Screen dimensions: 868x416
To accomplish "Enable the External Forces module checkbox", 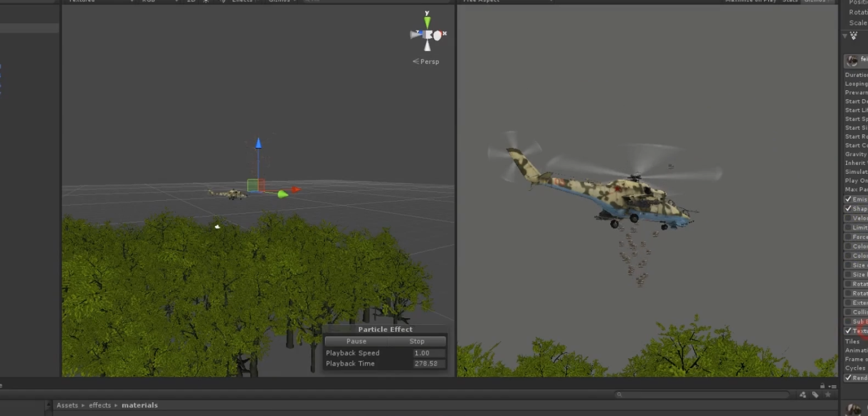I will tap(848, 303).
